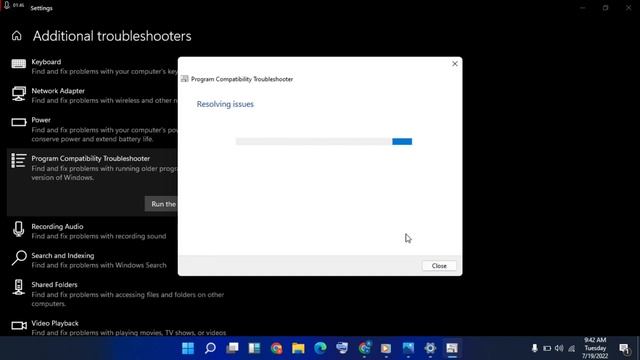Close troubleshooter dialog with the X

coord(455,64)
